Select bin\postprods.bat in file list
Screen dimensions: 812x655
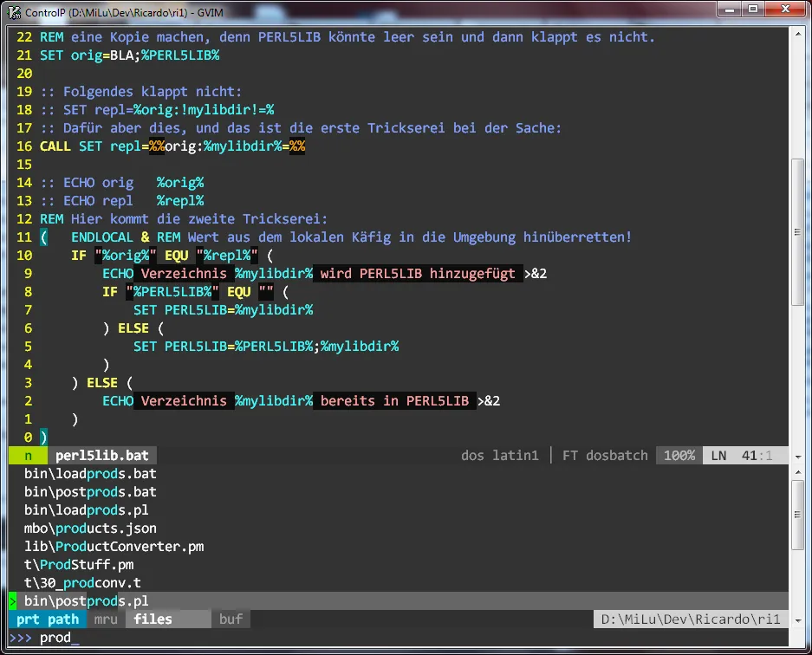(90, 492)
